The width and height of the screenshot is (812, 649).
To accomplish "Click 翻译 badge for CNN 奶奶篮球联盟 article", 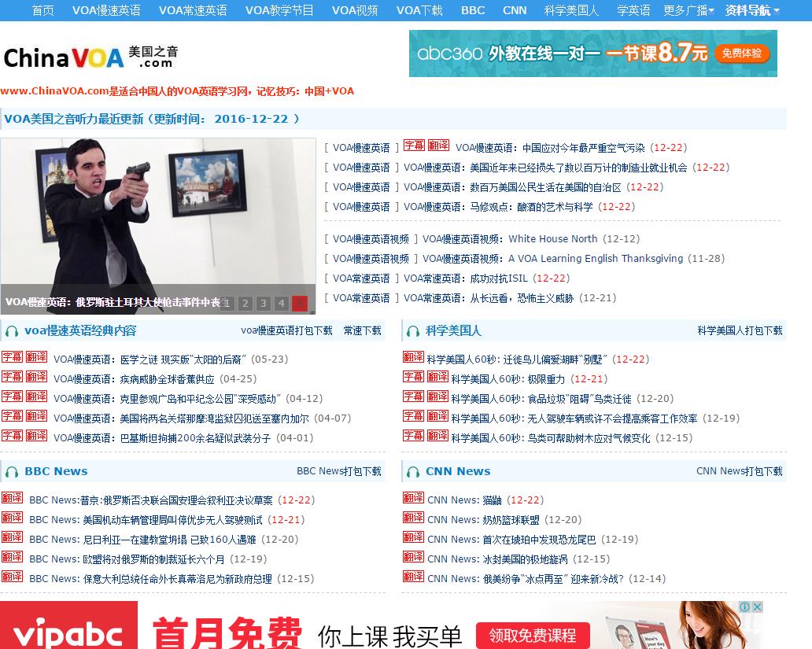I will [x=413, y=518].
